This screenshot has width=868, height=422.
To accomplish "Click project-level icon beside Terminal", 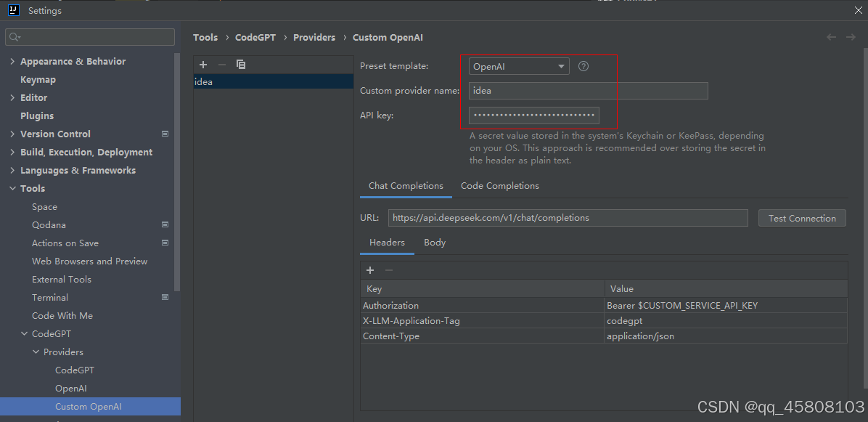I will point(165,297).
